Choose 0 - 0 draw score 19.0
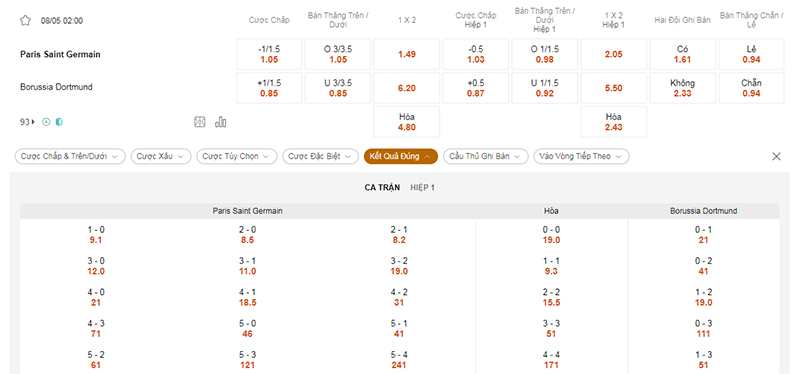This screenshot has height=374, width=800. [551, 235]
